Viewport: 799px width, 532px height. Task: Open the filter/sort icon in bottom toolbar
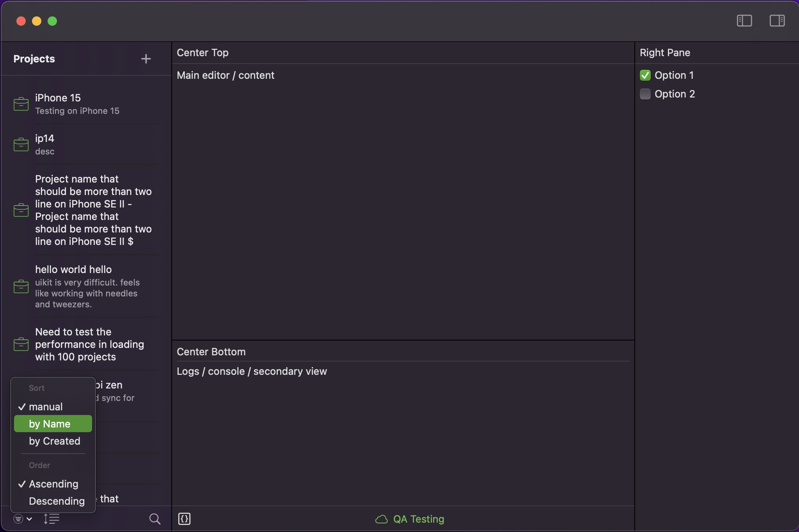point(18,519)
